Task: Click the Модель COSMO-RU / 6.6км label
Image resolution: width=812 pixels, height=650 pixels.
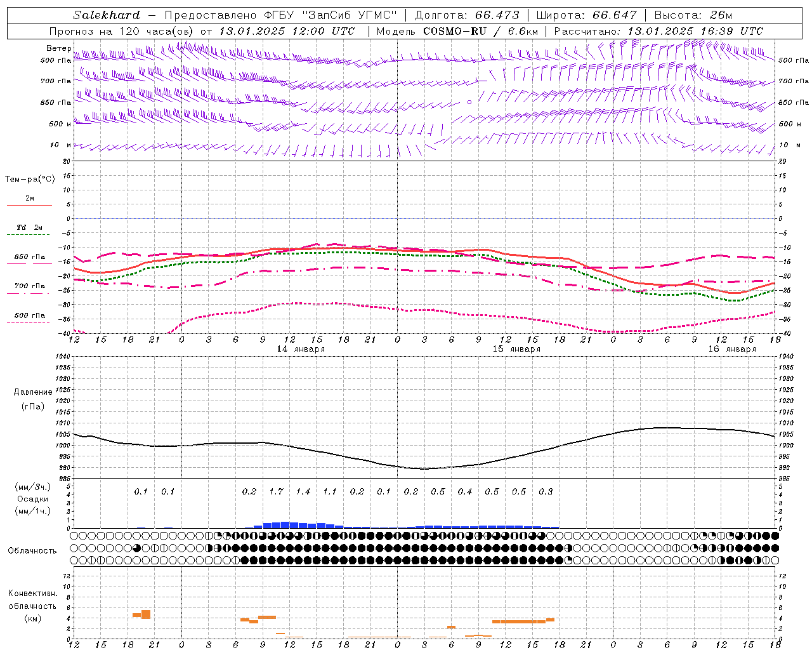Action: coord(457,31)
